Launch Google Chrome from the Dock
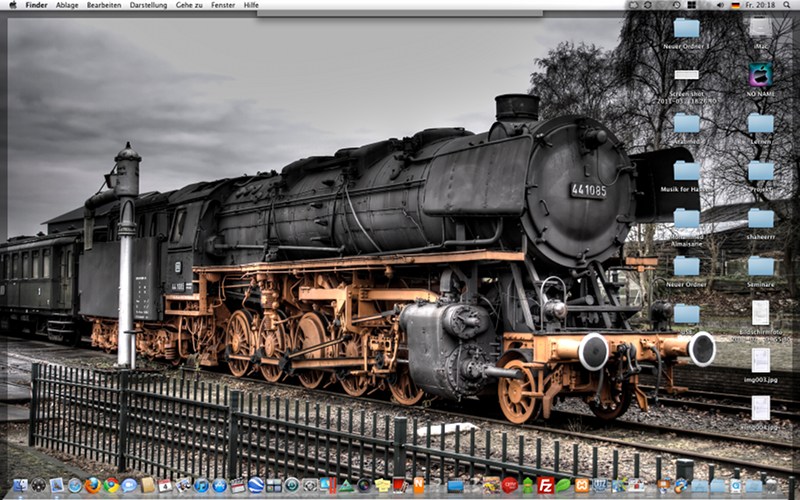Screen dimensions: 800x500 point(111,485)
